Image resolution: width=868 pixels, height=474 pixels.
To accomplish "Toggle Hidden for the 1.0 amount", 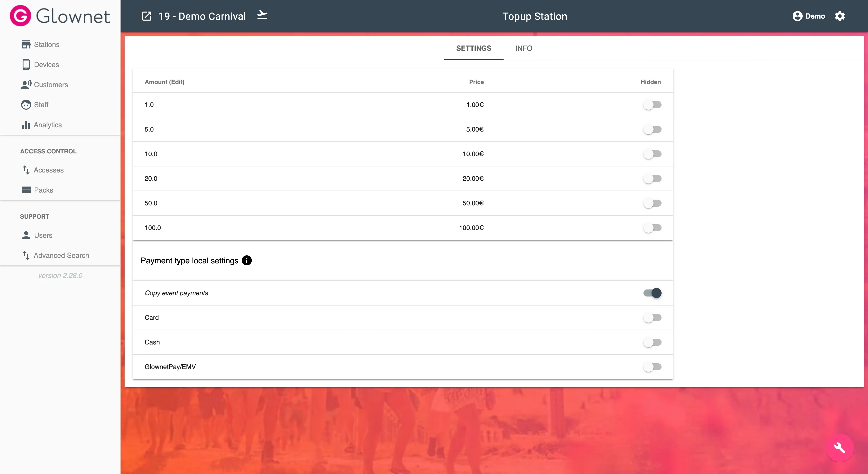I will pyautogui.click(x=652, y=105).
